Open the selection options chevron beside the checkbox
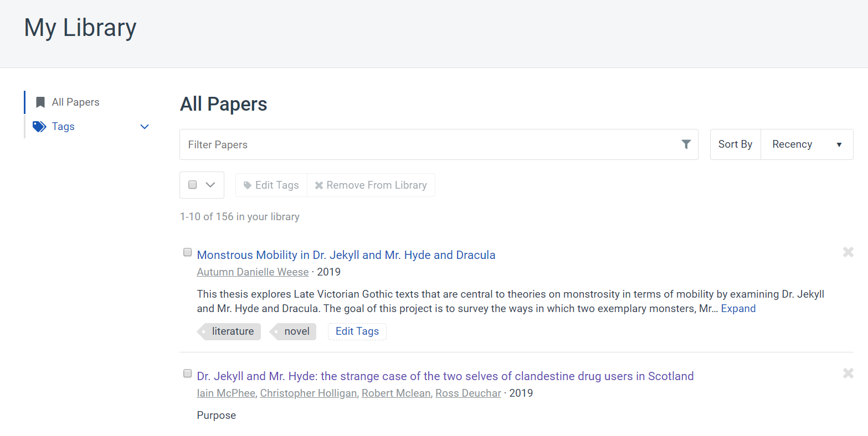 [x=210, y=185]
